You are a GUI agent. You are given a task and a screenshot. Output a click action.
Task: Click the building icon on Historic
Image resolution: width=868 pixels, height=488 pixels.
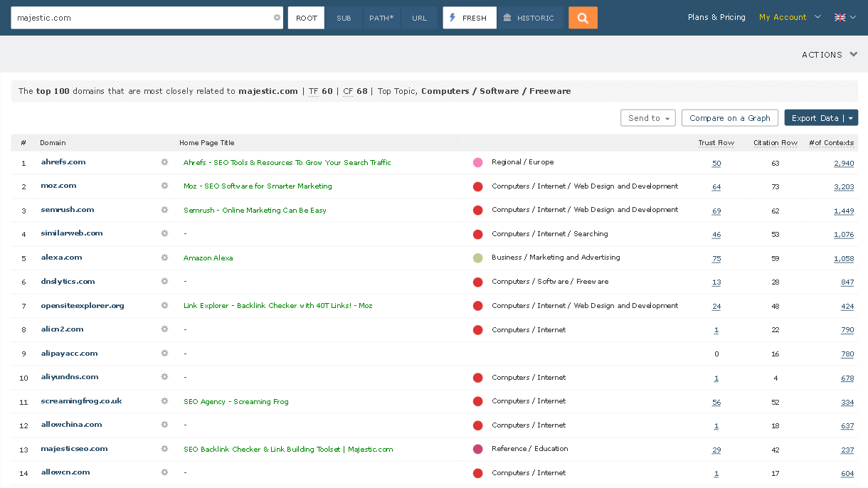tap(505, 16)
